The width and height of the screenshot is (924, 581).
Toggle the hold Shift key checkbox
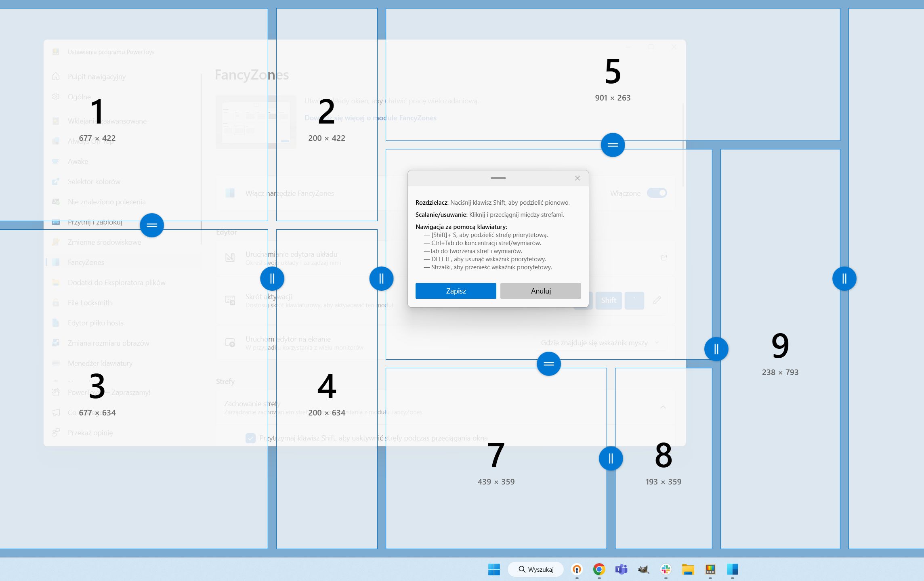coord(250,438)
